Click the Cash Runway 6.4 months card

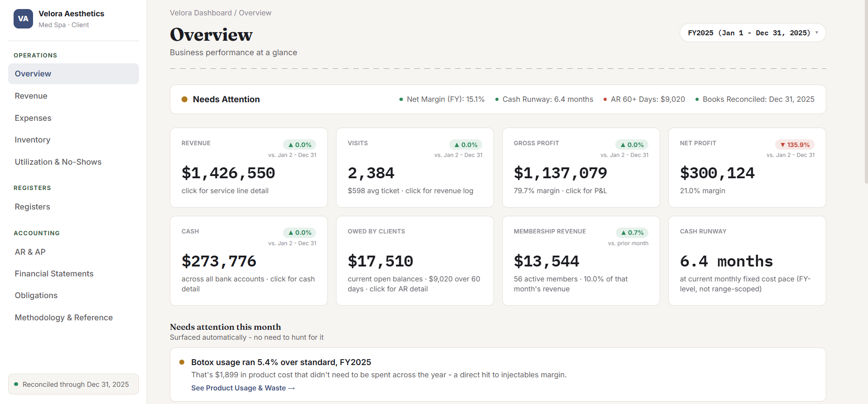[x=747, y=261]
